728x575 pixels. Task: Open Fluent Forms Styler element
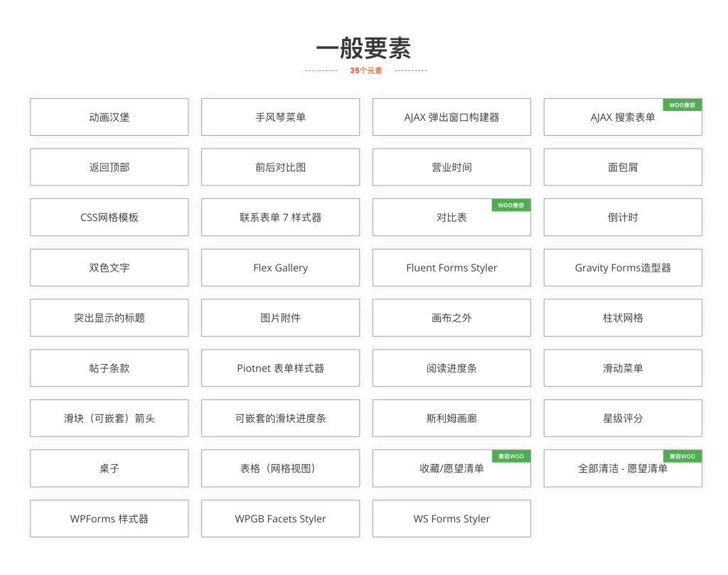451,268
